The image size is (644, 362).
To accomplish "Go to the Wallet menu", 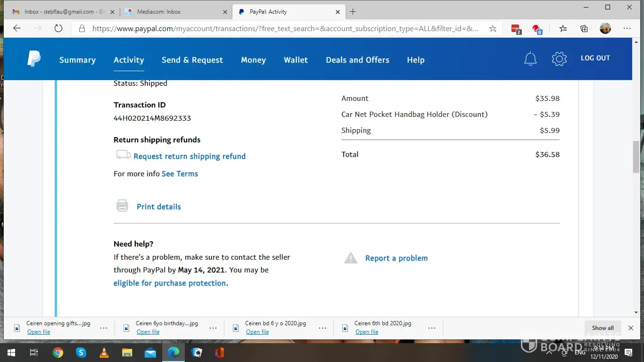I will tap(296, 60).
